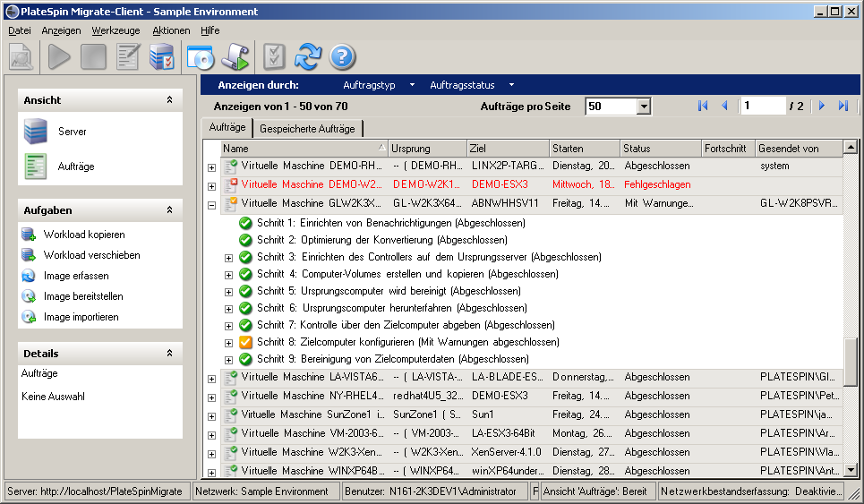Click the Aufträge icon in Ansicht panel
Viewport: 864px width, 504px height.
tap(35, 167)
